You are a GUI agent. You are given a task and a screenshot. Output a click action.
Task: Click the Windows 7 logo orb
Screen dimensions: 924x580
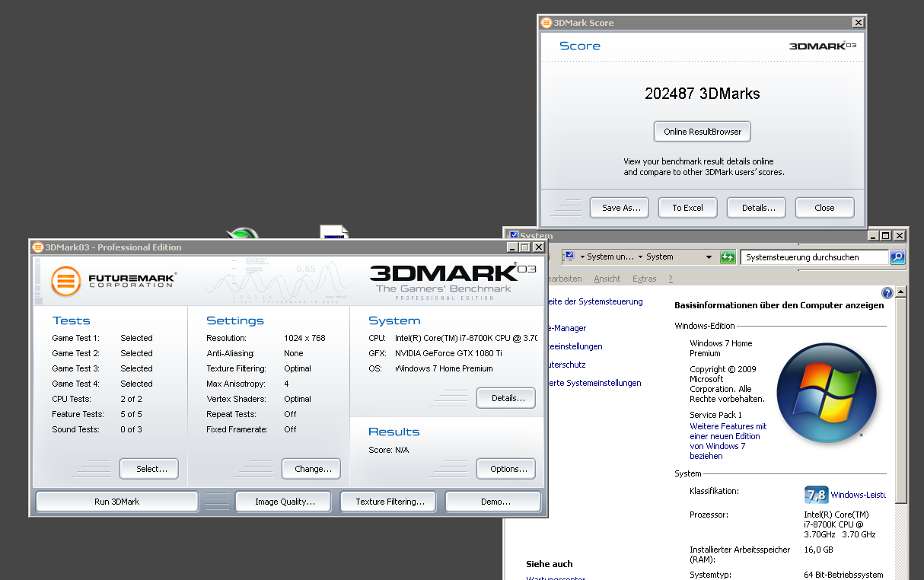[827, 393]
